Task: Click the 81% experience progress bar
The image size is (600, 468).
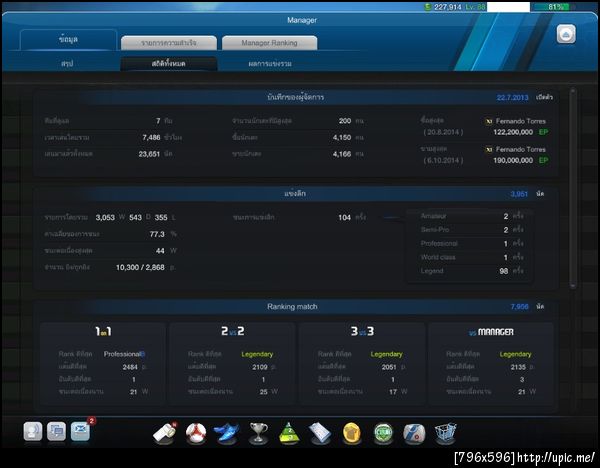Action: pos(555,7)
